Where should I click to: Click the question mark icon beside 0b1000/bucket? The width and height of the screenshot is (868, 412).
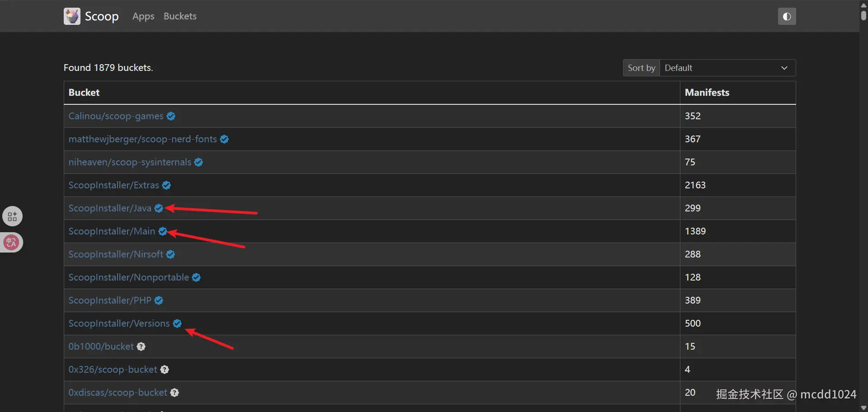(x=141, y=346)
